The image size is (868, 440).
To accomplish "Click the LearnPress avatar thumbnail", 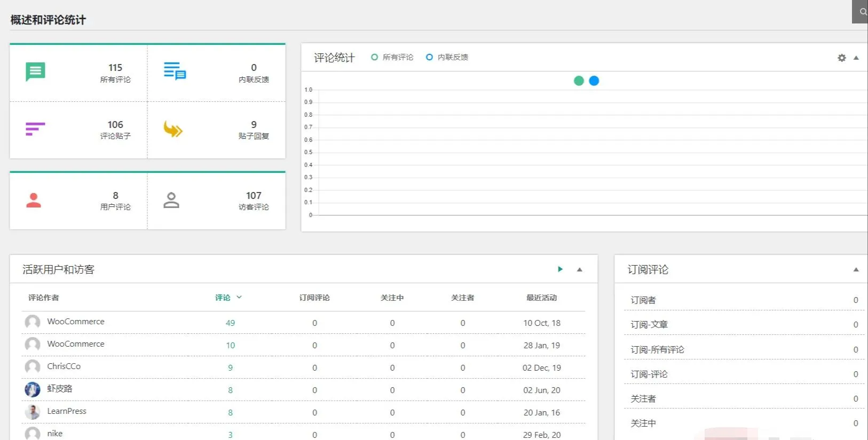I will pyautogui.click(x=33, y=412).
